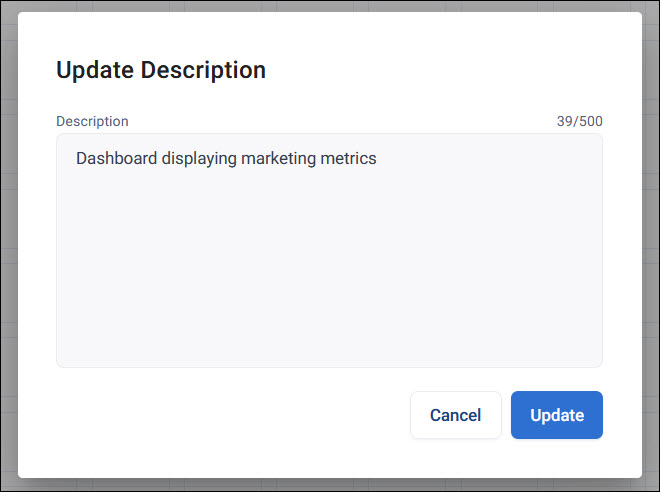
Task: Click the white dialog margin beneath the Update button
Action: 556,458
